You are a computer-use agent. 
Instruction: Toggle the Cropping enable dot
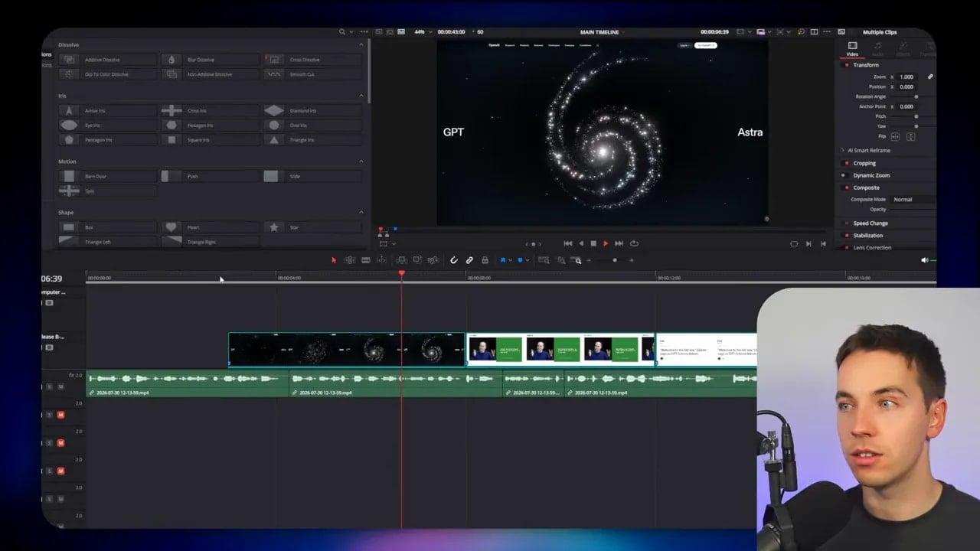(846, 163)
